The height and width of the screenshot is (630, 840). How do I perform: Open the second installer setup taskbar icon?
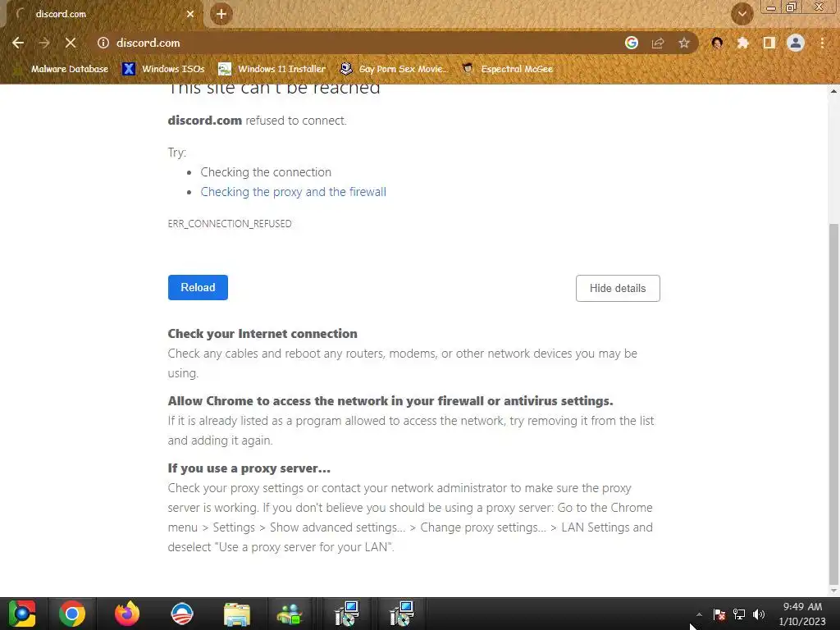[401, 614]
